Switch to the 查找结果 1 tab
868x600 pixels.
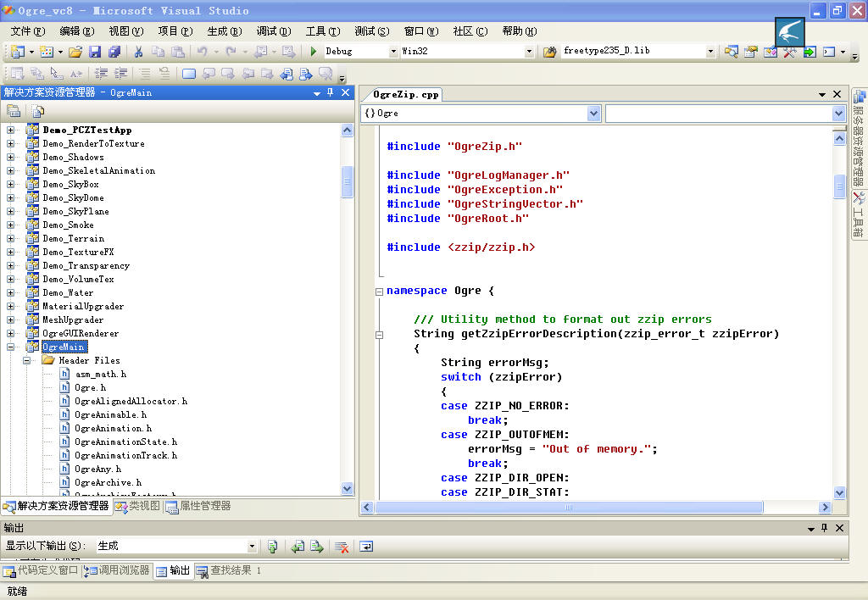(x=229, y=570)
